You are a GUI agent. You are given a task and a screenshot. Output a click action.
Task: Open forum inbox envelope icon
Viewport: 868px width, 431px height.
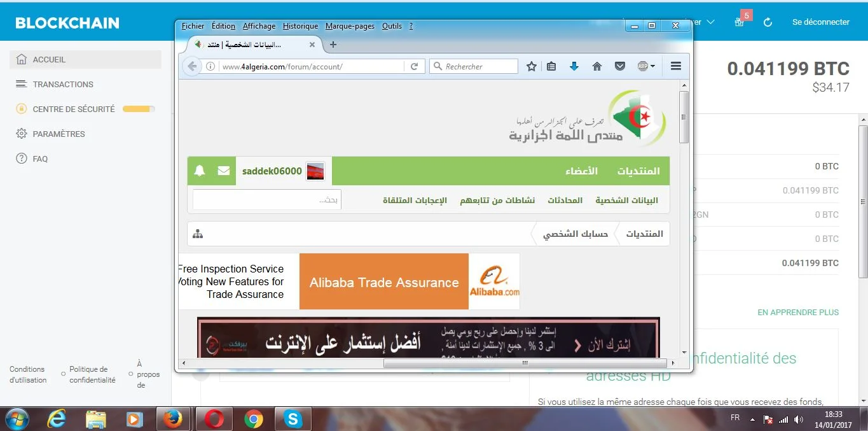[x=223, y=171]
